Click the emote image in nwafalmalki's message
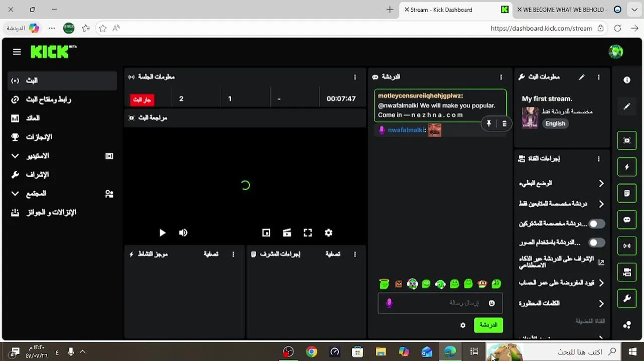Image resolution: width=644 pixels, height=361 pixels. [434, 130]
